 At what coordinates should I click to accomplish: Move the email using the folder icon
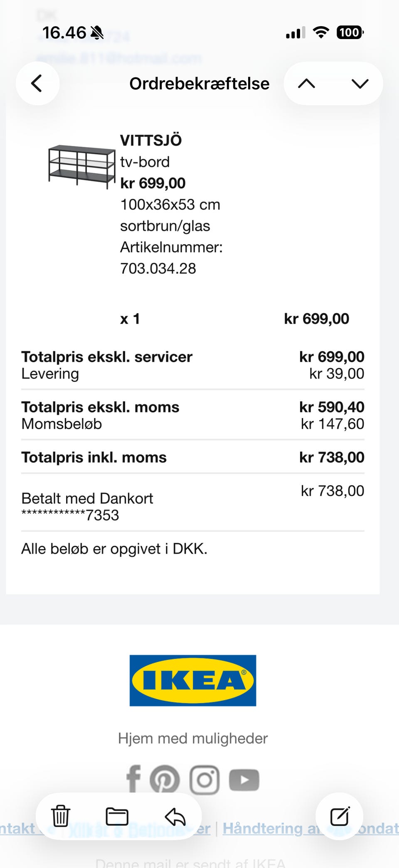[x=117, y=816]
